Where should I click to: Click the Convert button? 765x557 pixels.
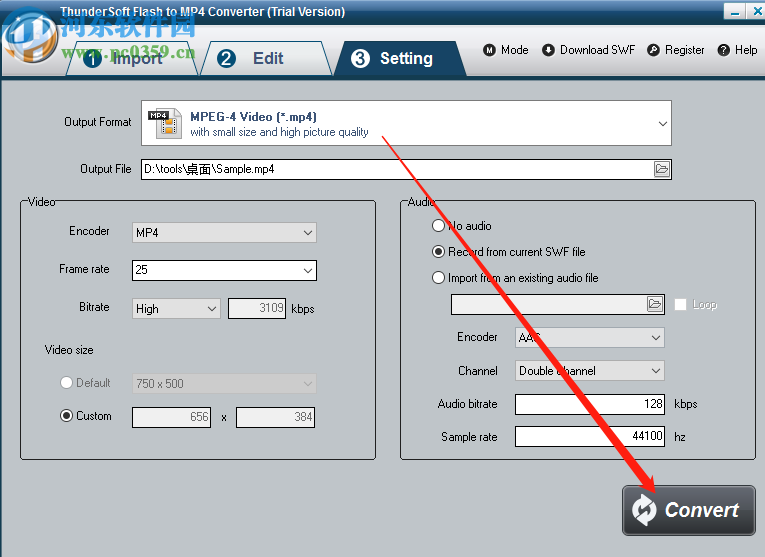pos(688,510)
